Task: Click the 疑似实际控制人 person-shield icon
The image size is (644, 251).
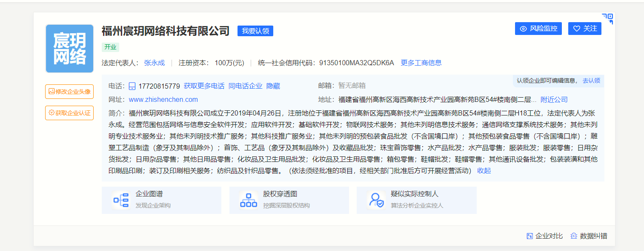Action: 376,199
